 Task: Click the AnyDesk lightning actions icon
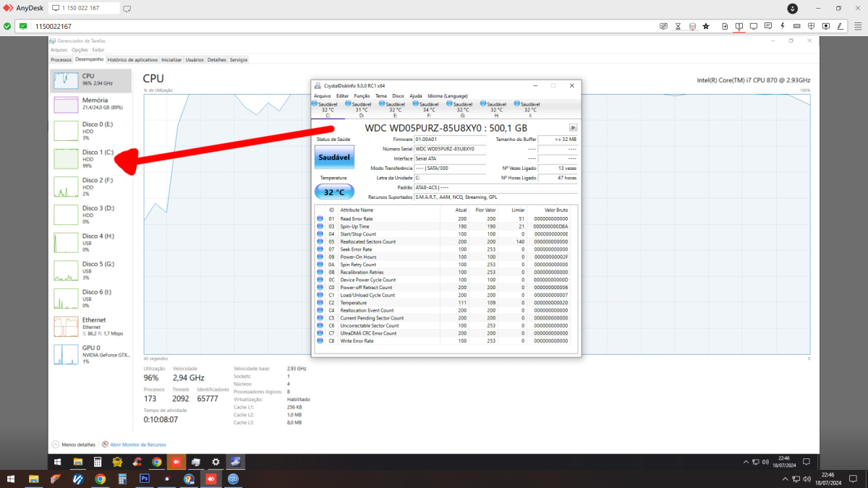point(782,26)
